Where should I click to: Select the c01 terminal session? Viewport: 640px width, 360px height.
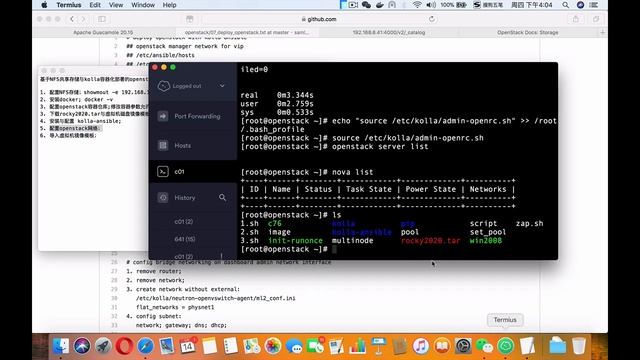point(193,171)
